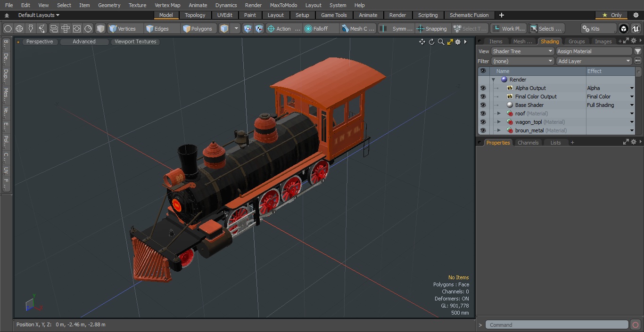
Task: Click the Only star button
Action: click(x=611, y=15)
